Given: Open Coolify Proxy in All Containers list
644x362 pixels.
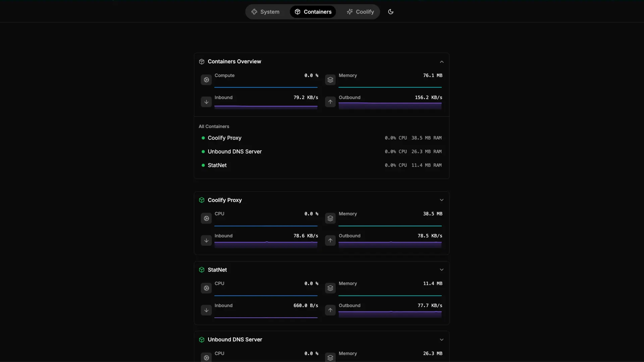Looking at the screenshot, I should coord(224,138).
